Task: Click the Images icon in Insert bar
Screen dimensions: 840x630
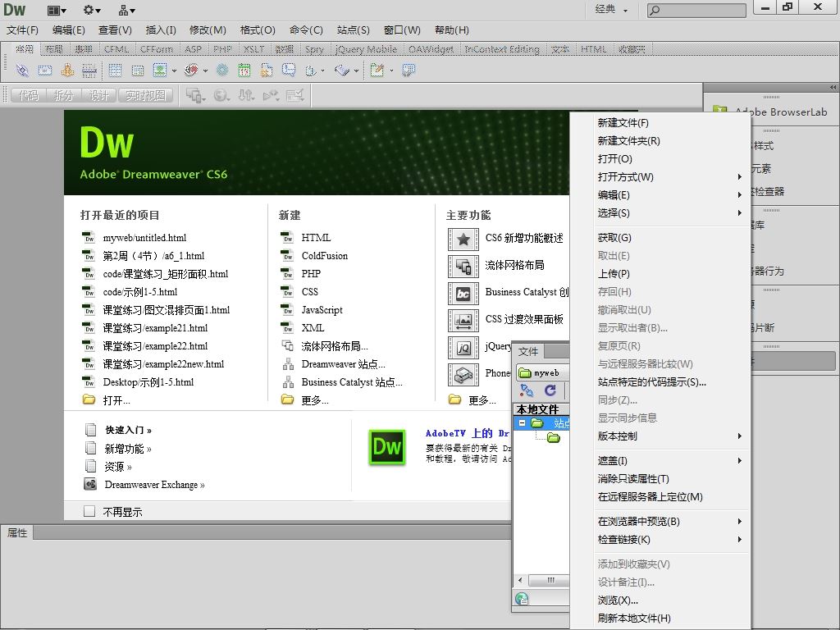Action: click(160, 70)
